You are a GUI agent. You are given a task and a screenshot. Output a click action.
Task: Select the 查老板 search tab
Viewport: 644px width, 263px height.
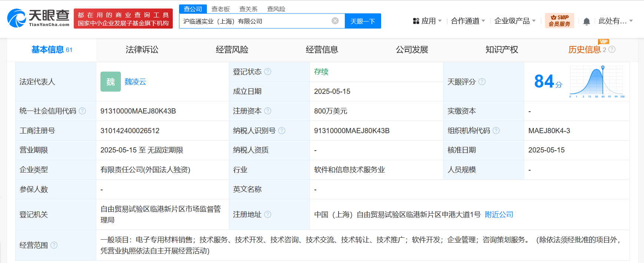pyautogui.click(x=221, y=9)
